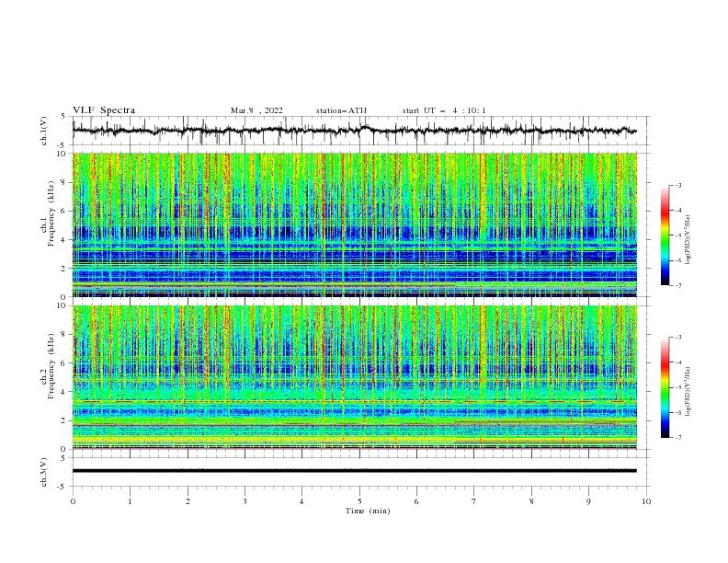Image resolution: width=728 pixels, height=563 pixels.
Task: Select the ch.2 'Frequency (kHz)' axis label
Action: (51, 366)
